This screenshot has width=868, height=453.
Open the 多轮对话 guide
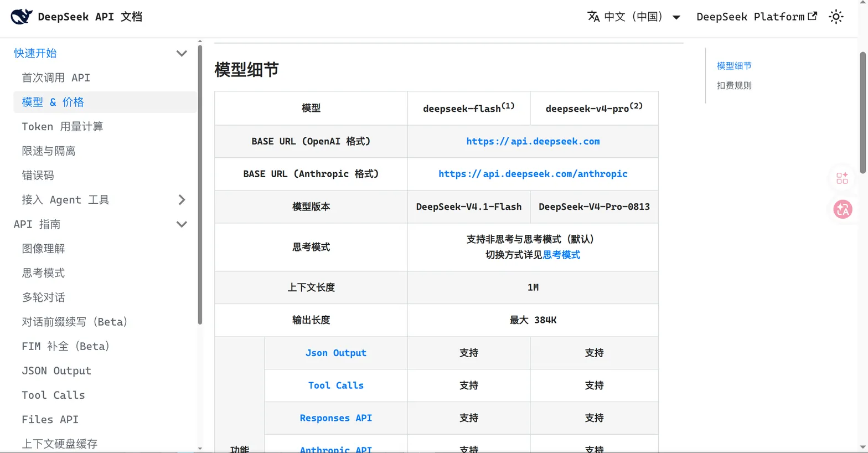point(43,297)
